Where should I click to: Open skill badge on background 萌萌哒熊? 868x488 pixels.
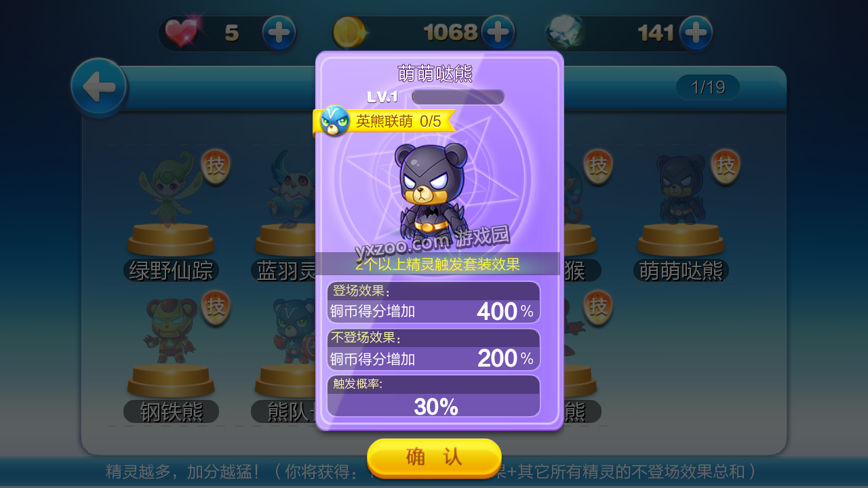click(725, 167)
